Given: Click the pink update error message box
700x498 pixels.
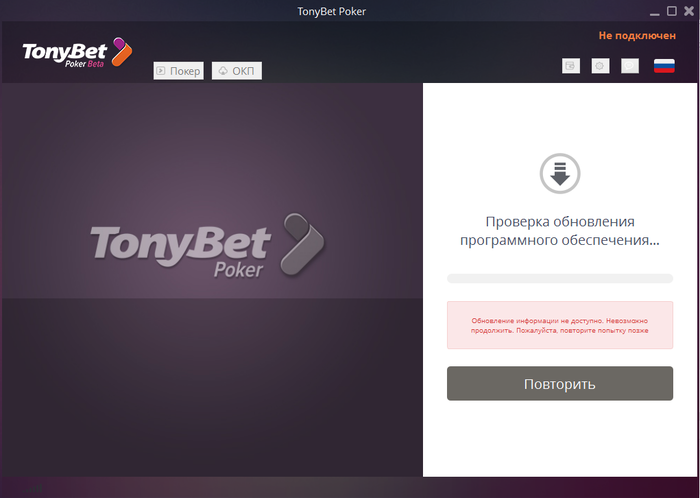Looking at the screenshot, I should click(560, 325).
